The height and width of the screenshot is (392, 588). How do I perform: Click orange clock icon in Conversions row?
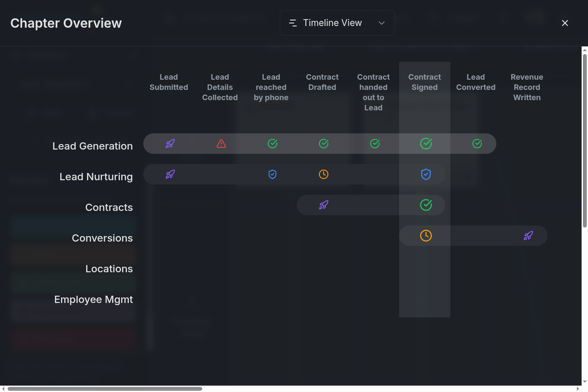[426, 236]
